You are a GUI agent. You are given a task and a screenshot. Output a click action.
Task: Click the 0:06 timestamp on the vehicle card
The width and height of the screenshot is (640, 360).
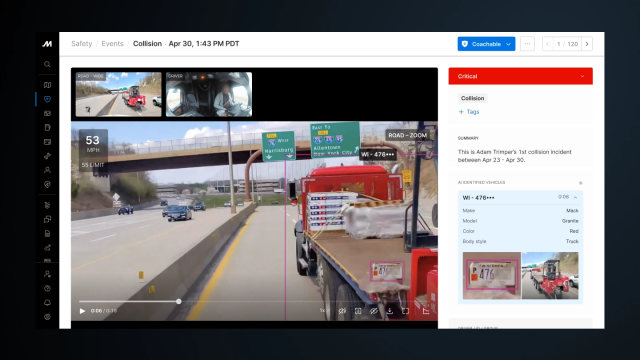[563, 197]
